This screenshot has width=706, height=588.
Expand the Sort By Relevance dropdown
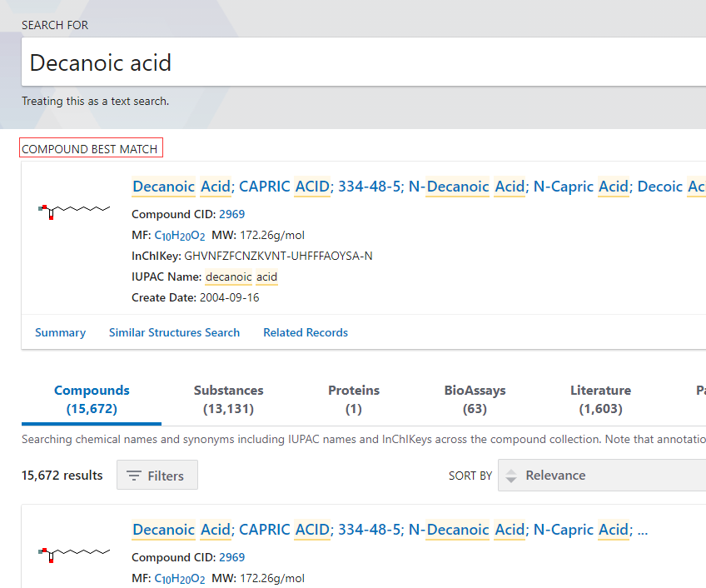coord(599,476)
